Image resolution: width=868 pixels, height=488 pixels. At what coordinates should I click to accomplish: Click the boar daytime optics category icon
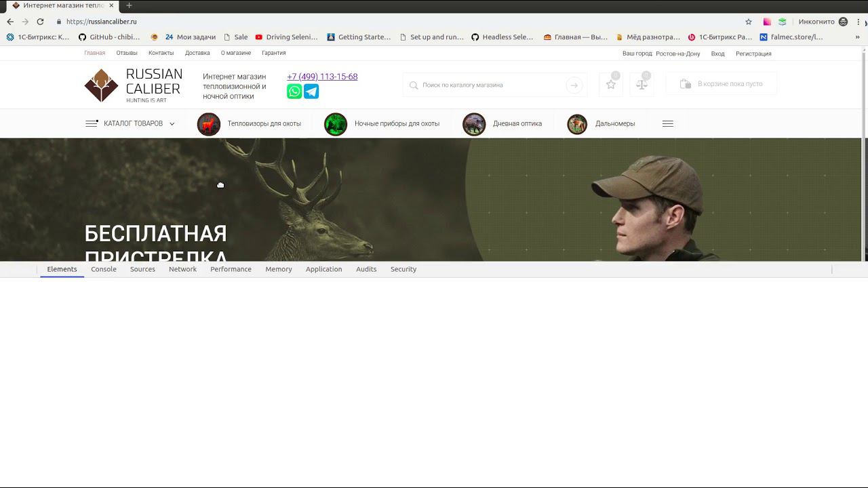474,124
